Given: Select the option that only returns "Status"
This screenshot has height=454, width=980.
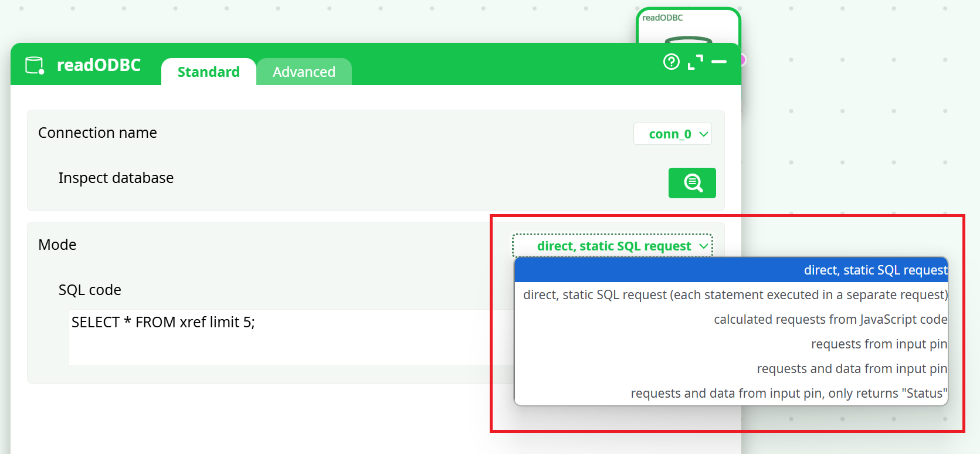Looking at the screenshot, I should pos(731,394).
